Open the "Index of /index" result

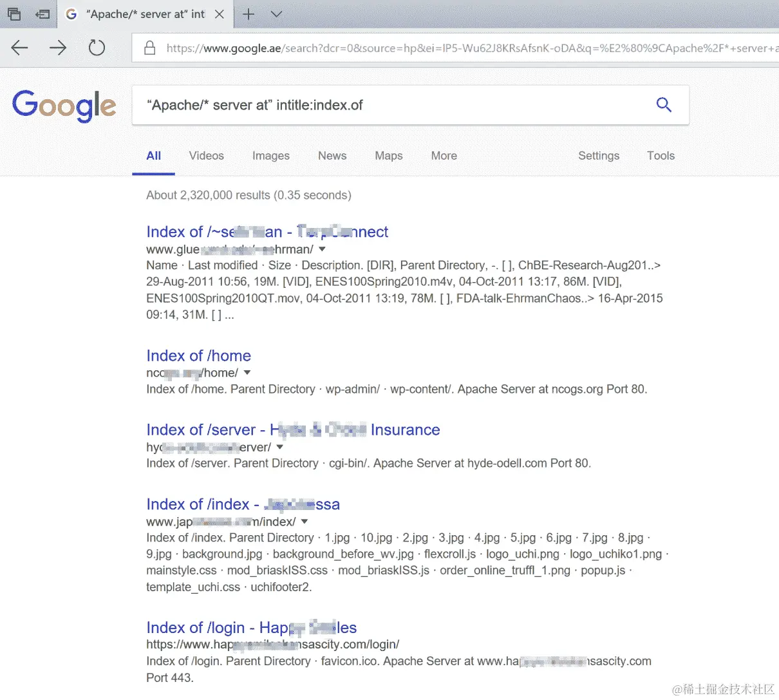tap(243, 504)
